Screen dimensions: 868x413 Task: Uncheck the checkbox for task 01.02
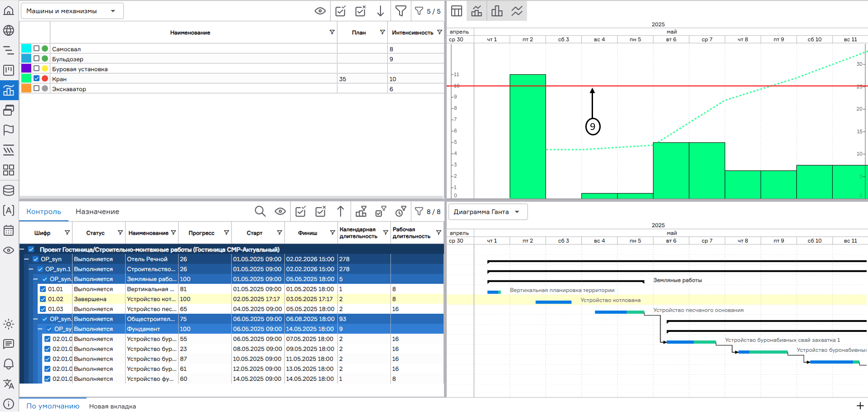[x=43, y=299]
